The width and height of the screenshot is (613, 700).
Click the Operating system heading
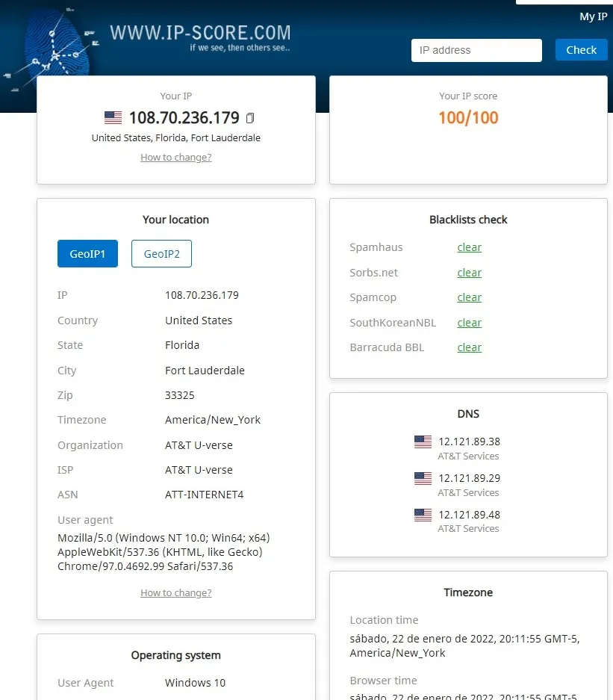click(175, 655)
